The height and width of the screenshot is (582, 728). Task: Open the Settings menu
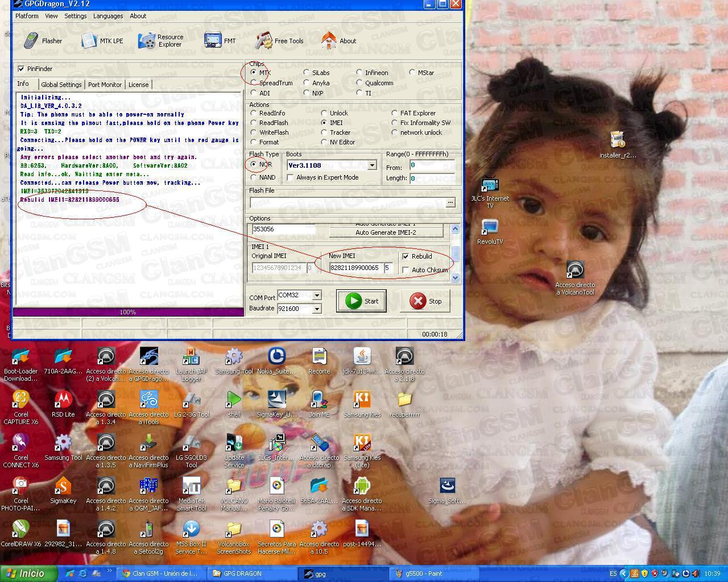tap(76, 16)
